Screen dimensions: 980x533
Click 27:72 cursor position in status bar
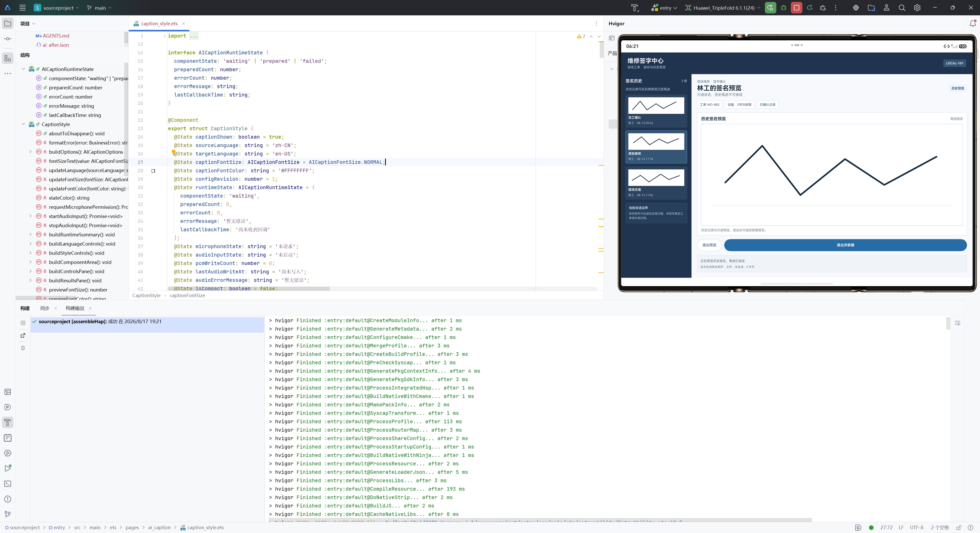pyautogui.click(x=886, y=527)
